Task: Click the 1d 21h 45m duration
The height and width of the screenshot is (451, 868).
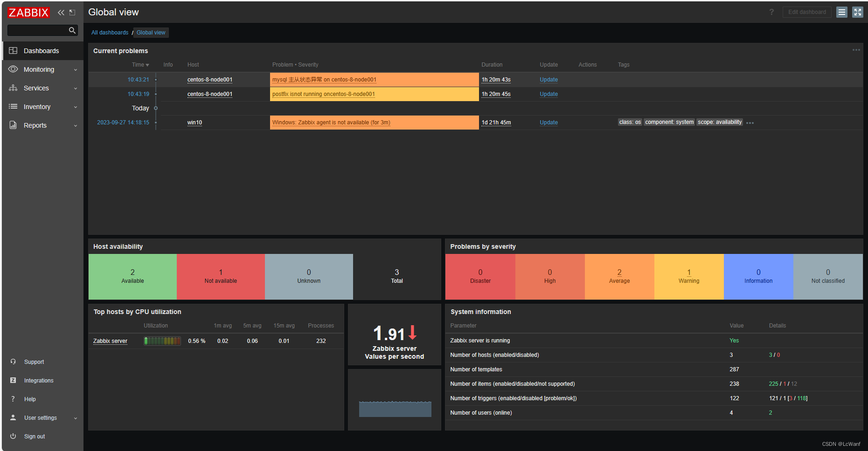Action: pyautogui.click(x=496, y=123)
